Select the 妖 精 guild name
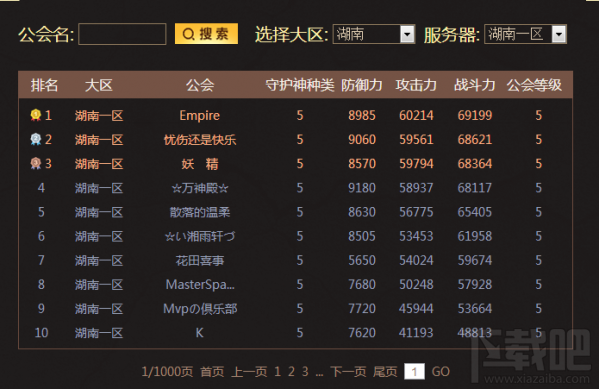599x389 pixels. point(200,164)
